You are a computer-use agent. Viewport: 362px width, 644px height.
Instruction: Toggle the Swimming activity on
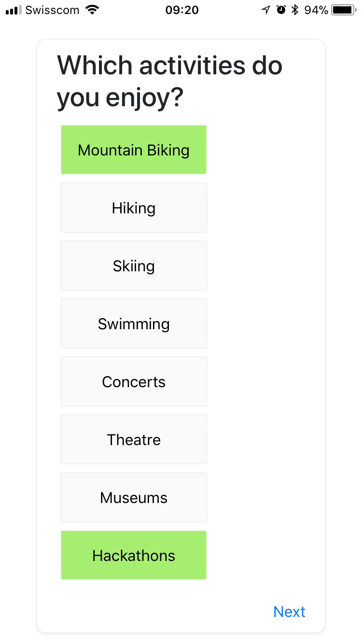click(x=134, y=324)
